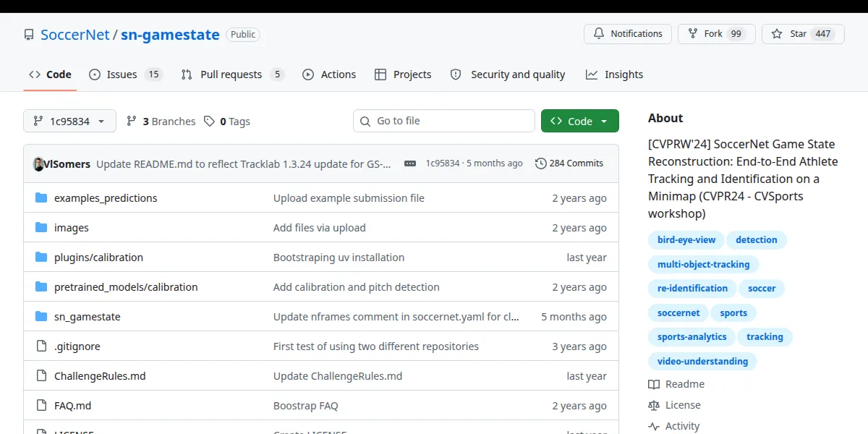Open commit message 'Bootstraping uv installation'
This screenshot has height=434, width=868.
(339, 258)
